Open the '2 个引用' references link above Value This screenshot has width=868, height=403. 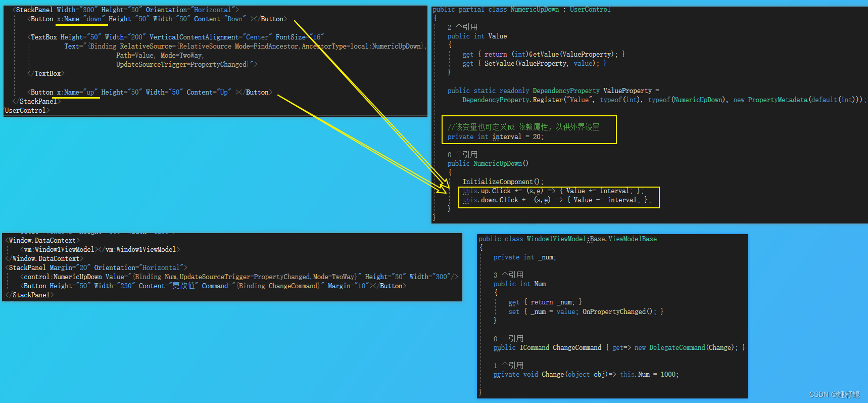[x=462, y=27]
